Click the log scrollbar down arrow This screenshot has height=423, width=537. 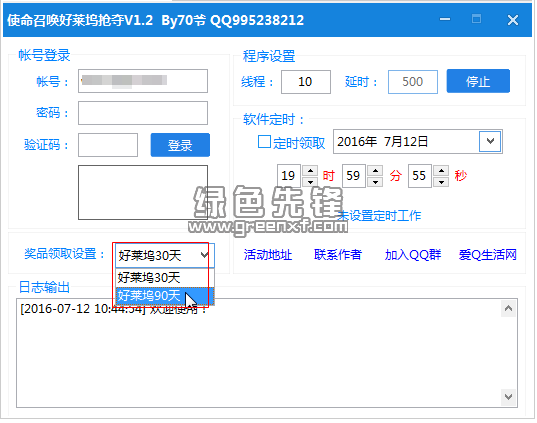508,397
